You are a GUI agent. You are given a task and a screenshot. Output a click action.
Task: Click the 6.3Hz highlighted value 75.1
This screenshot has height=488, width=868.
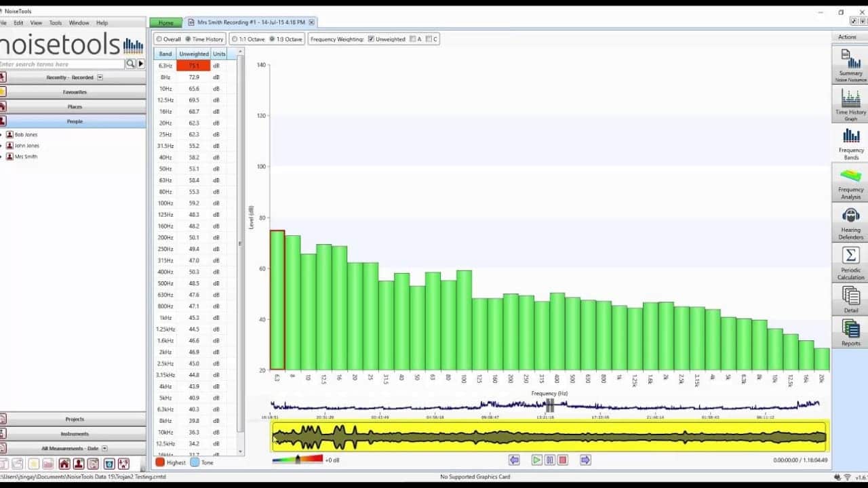pyautogui.click(x=193, y=66)
